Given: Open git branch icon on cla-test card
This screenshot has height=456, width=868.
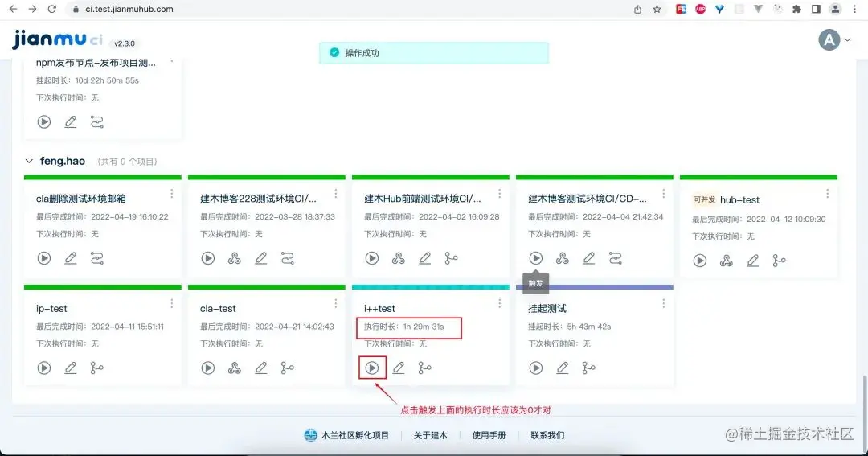Looking at the screenshot, I should tap(287, 368).
